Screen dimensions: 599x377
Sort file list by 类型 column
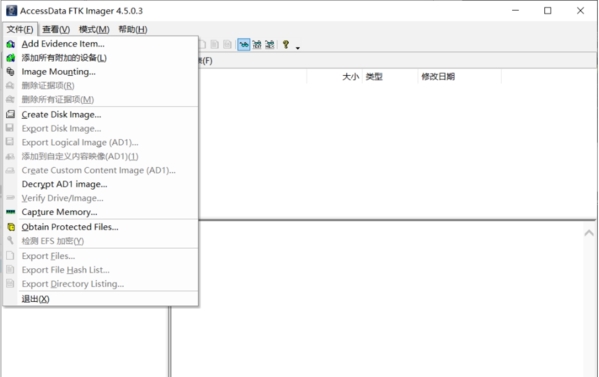coord(390,77)
